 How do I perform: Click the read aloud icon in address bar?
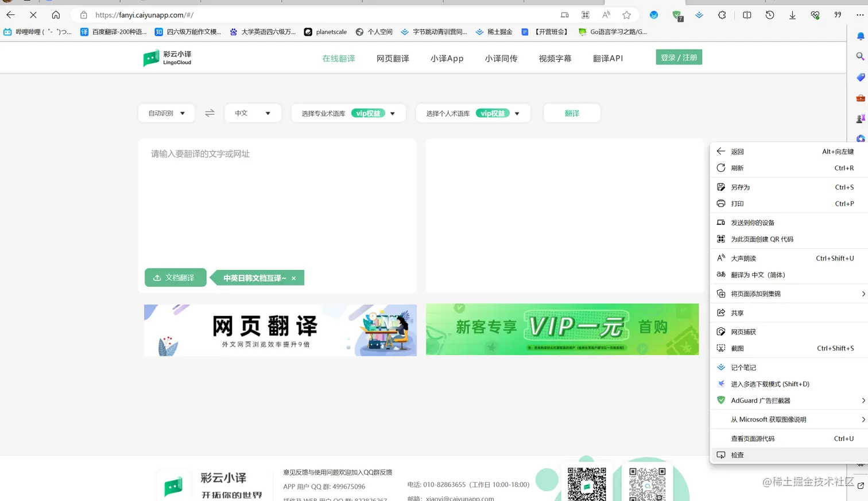pos(606,15)
